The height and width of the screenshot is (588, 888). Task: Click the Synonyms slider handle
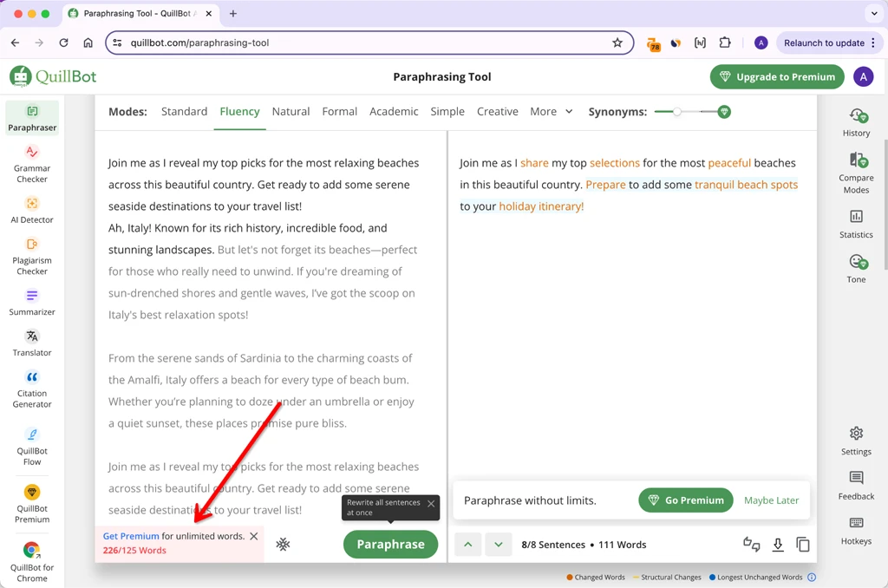click(676, 112)
